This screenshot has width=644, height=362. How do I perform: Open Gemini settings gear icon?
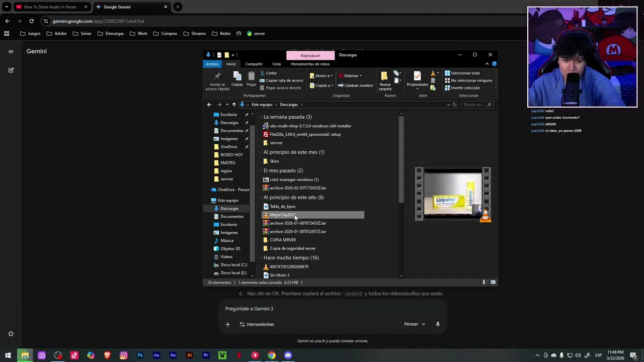pos(11,334)
